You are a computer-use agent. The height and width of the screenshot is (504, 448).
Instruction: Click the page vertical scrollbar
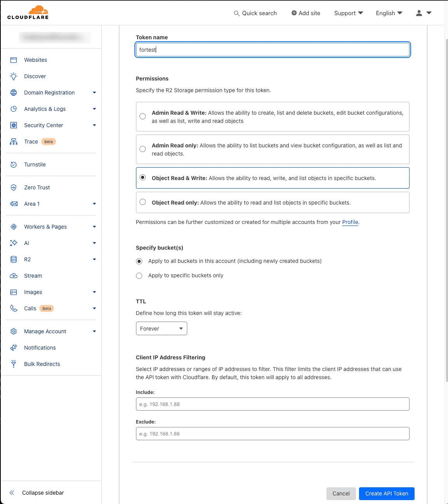pyautogui.click(x=446, y=210)
